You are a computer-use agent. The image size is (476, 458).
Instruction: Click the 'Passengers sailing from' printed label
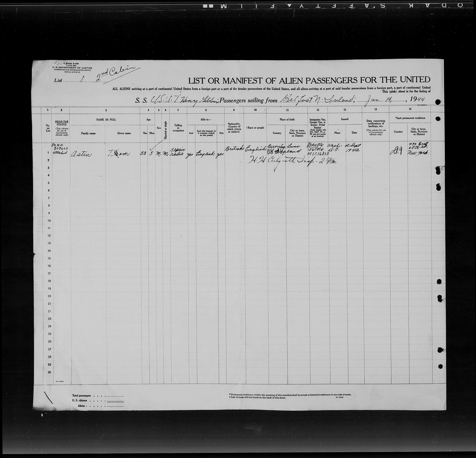[248, 100]
